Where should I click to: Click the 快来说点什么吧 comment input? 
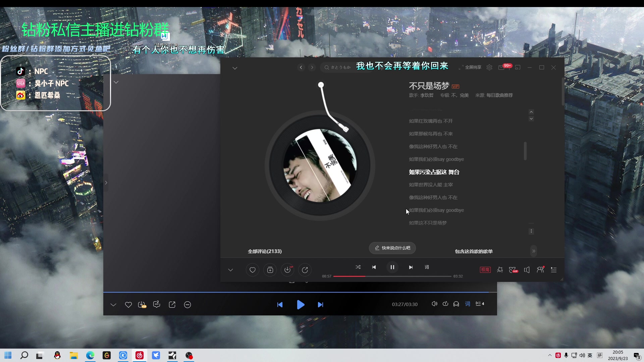point(392,248)
